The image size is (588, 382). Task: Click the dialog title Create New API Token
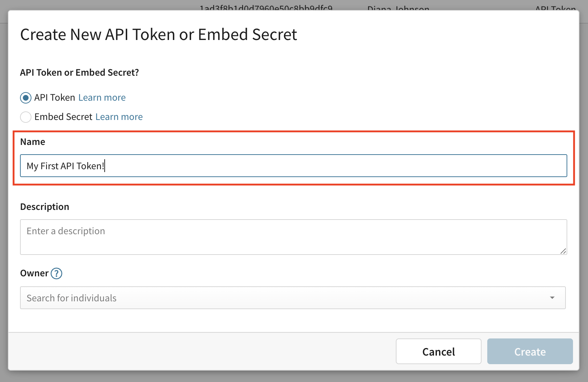click(159, 35)
